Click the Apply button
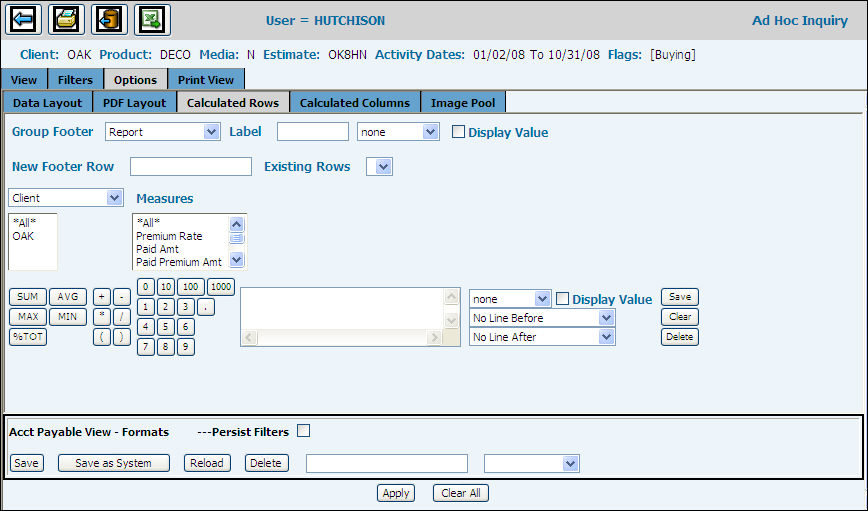 pyautogui.click(x=396, y=493)
